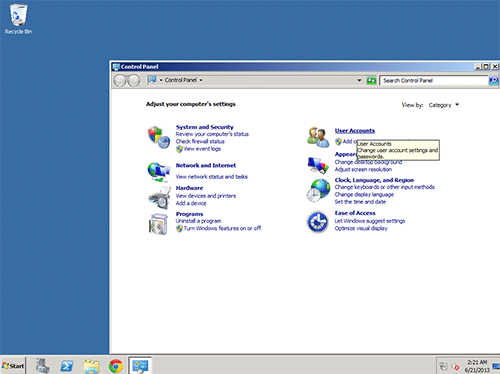This screenshot has width=500, height=374.
Task: Click the Programs box icon
Action: click(158, 224)
